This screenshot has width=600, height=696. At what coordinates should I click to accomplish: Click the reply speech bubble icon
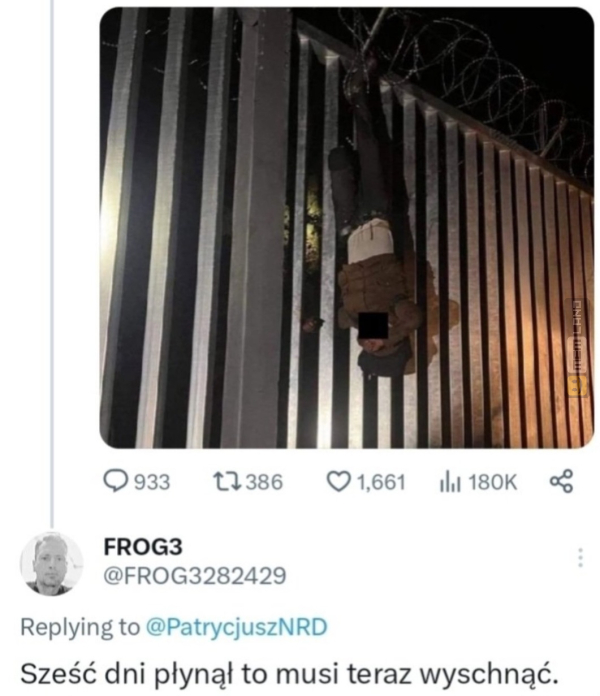(115, 482)
